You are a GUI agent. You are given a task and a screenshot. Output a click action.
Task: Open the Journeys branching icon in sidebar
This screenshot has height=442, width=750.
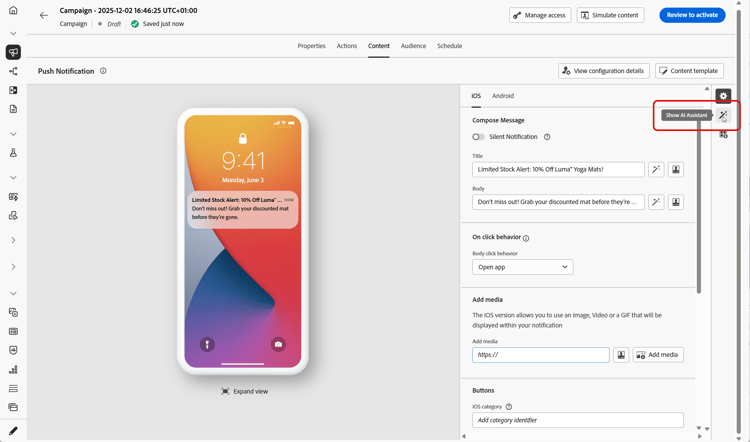13,71
